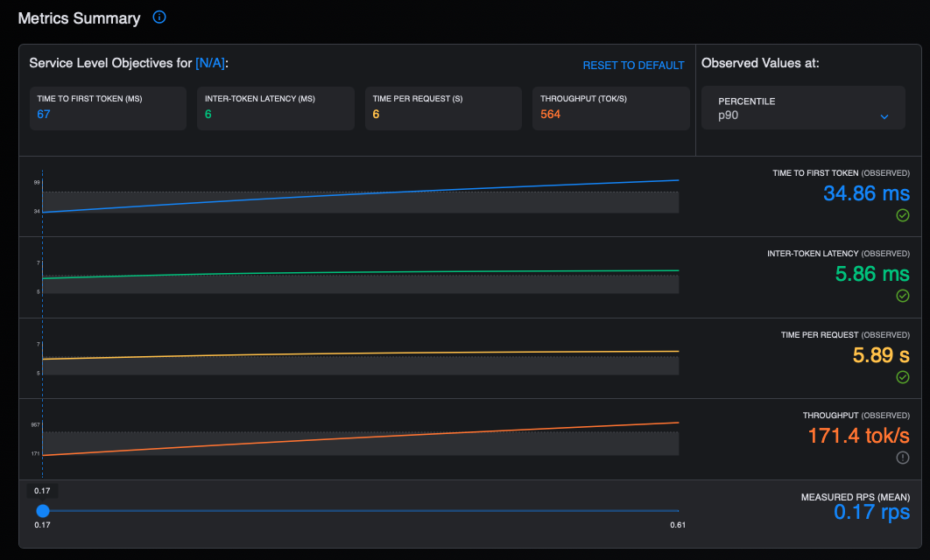
Task: Click the Metrics Summary info icon
Action: click(x=159, y=17)
